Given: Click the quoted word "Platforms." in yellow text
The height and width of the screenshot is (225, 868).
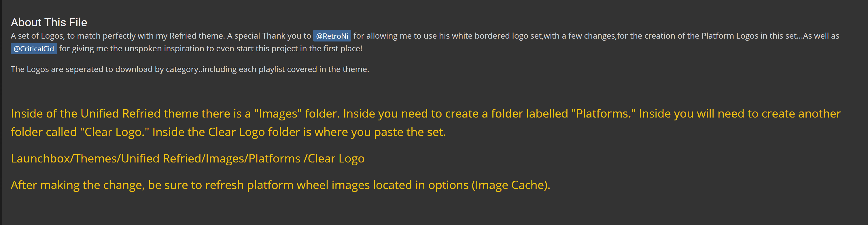Looking at the screenshot, I should point(604,114).
